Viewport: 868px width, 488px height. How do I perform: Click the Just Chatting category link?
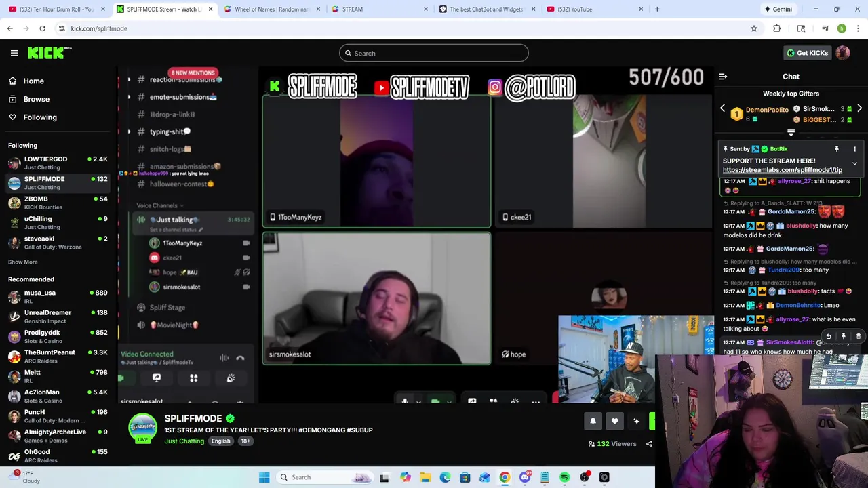(x=184, y=441)
